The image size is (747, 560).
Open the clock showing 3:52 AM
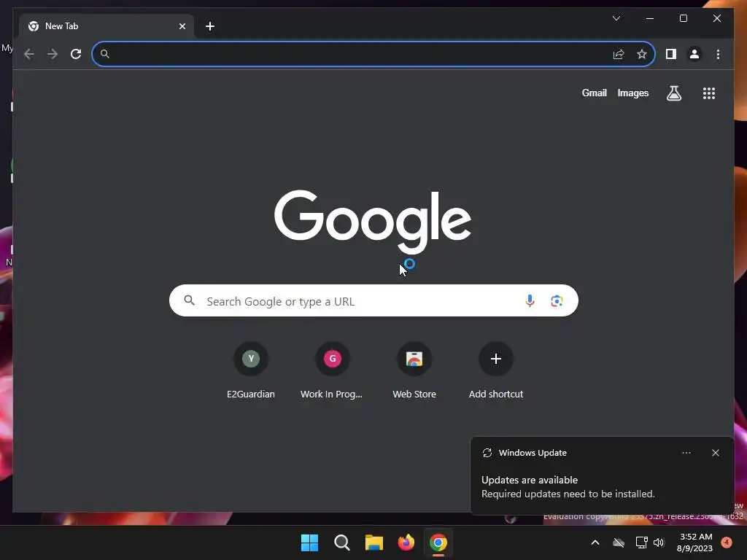[x=694, y=542]
